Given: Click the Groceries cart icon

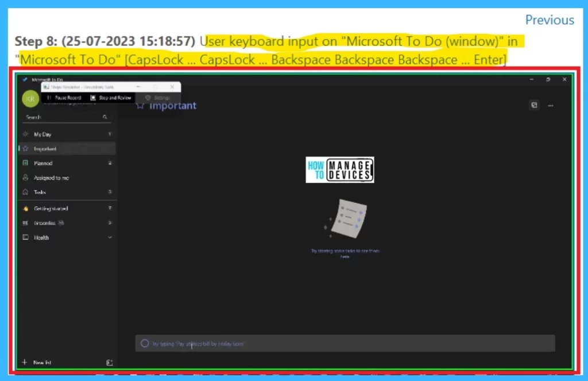Looking at the screenshot, I should tap(25, 223).
